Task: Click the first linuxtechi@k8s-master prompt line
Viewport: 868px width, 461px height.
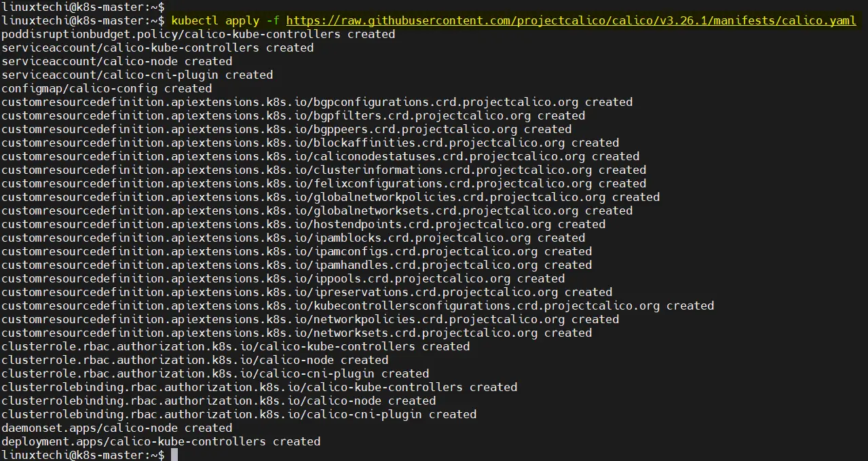Action: [83, 6]
